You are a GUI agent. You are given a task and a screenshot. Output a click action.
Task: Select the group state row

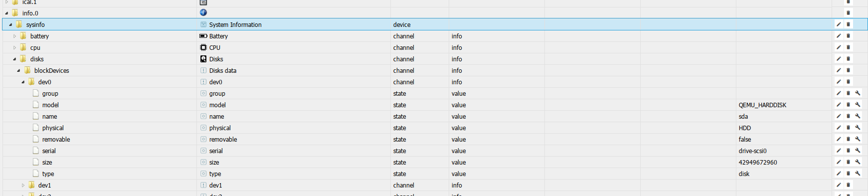[x=435, y=93]
